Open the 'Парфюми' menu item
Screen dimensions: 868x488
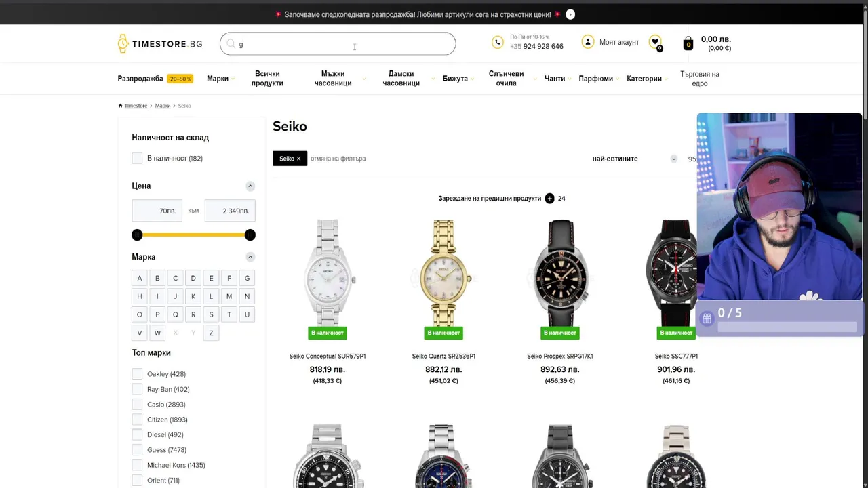pyautogui.click(x=596, y=79)
